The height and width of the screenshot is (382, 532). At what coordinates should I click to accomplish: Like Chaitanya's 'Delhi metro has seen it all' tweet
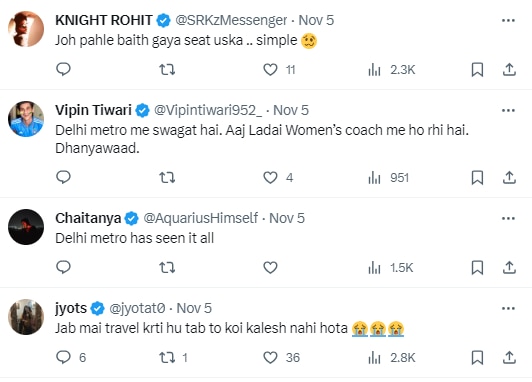tap(270, 268)
